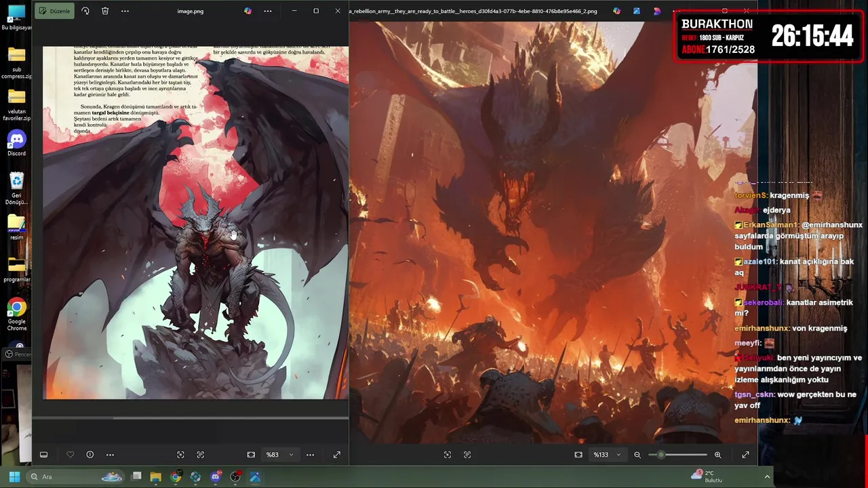
Task: Rotate the image.png photo
Action: coord(85,11)
